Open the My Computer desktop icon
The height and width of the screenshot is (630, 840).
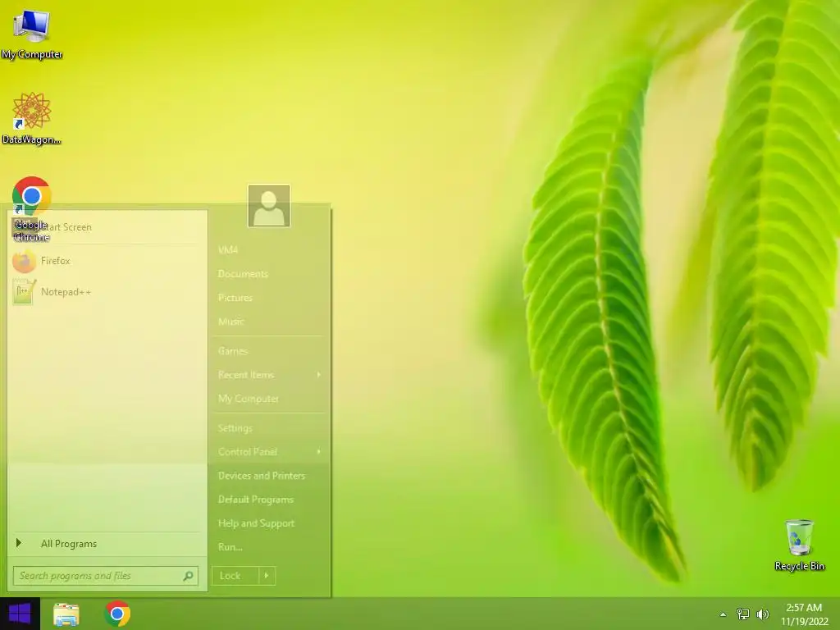click(32, 34)
